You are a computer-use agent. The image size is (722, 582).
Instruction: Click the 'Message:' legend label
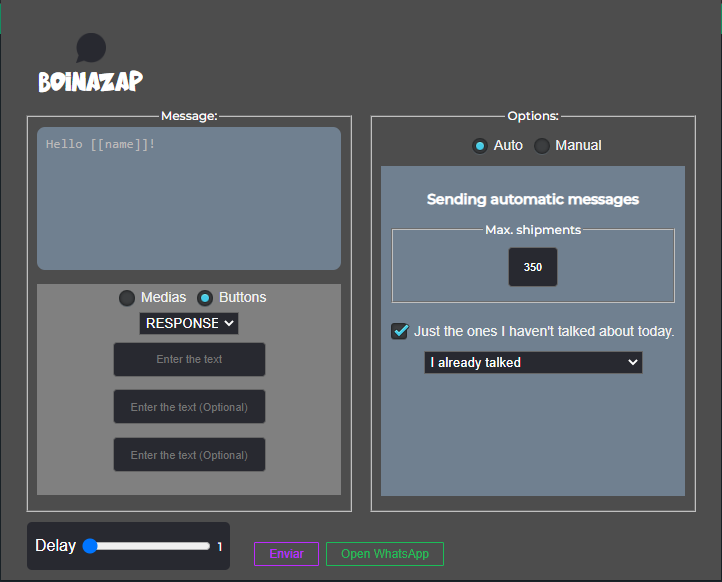189,116
